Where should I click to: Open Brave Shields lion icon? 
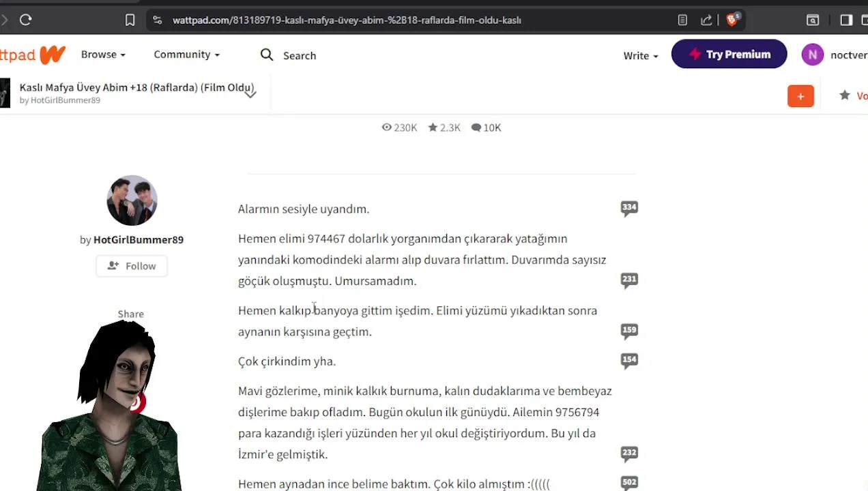(732, 20)
